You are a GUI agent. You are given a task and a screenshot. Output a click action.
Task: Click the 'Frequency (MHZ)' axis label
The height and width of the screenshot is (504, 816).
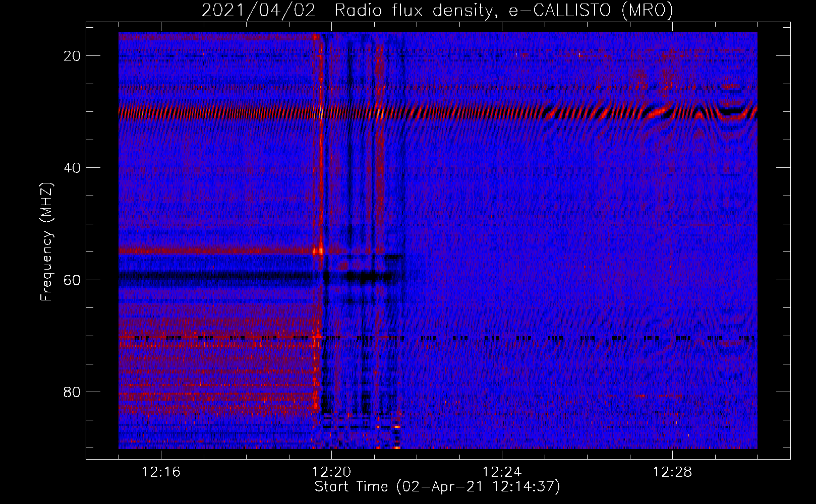pyautogui.click(x=46, y=242)
